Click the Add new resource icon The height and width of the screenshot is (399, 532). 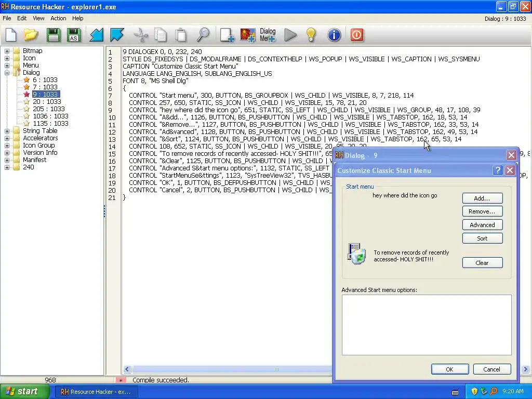click(x=227, y=35)
